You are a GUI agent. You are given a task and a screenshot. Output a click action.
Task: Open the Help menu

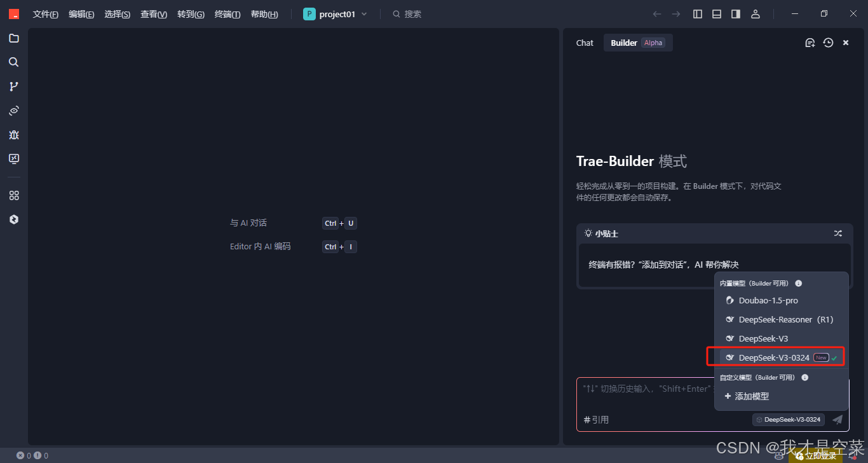tap(264, 14)
